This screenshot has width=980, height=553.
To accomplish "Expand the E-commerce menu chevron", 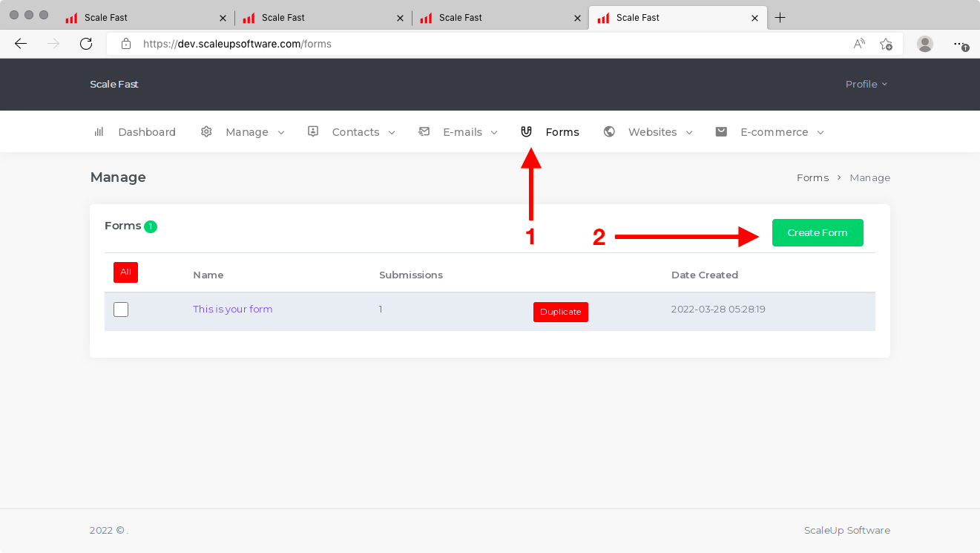I will [820, 132].
